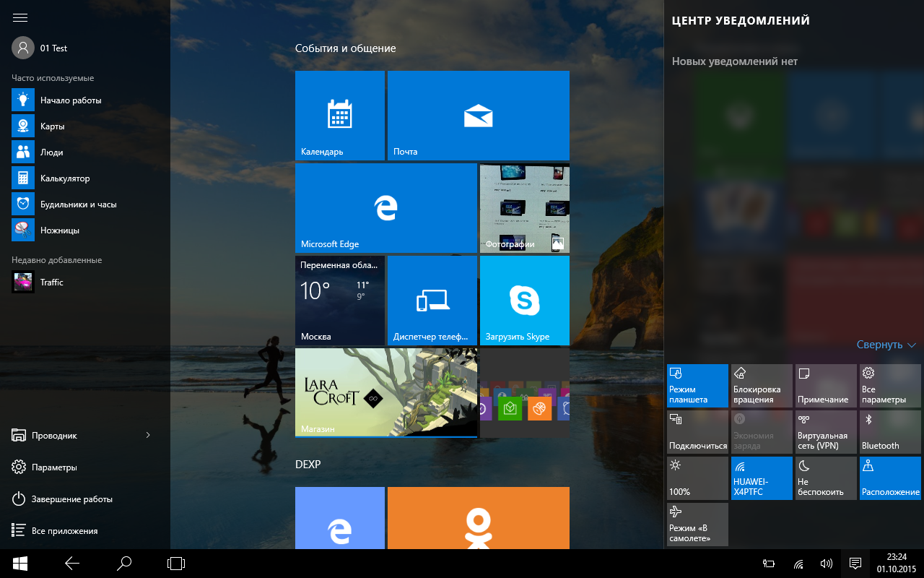The image size is (924, 578).
Task: Click the battery icon in system tray
Action: tap(770, 564)
